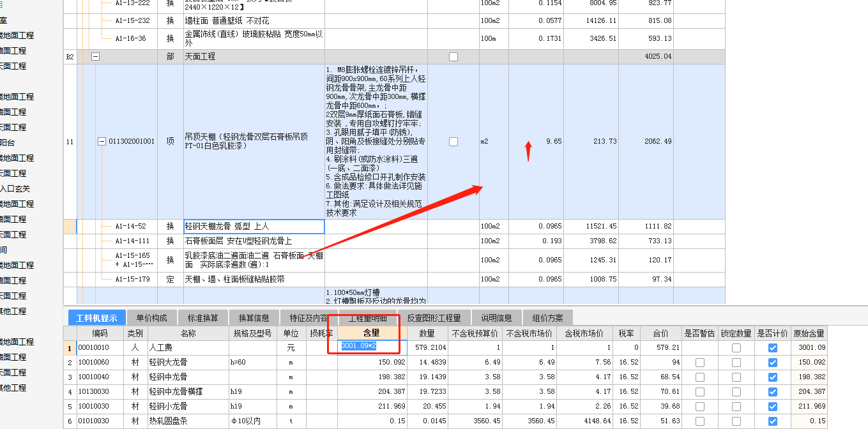Select row A1-15-232 code cell
The image size is (868, 429).
pos(132,21)
